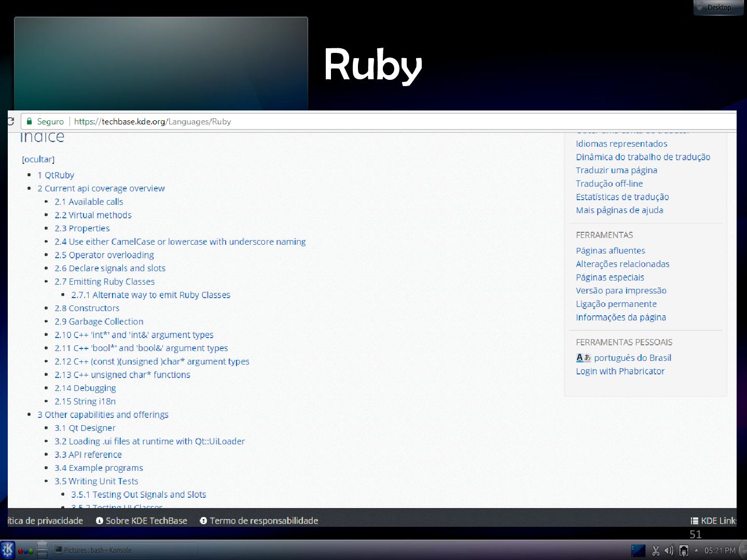Jump to 2.3 Properties
747x560 pixels.
[82, 228]
